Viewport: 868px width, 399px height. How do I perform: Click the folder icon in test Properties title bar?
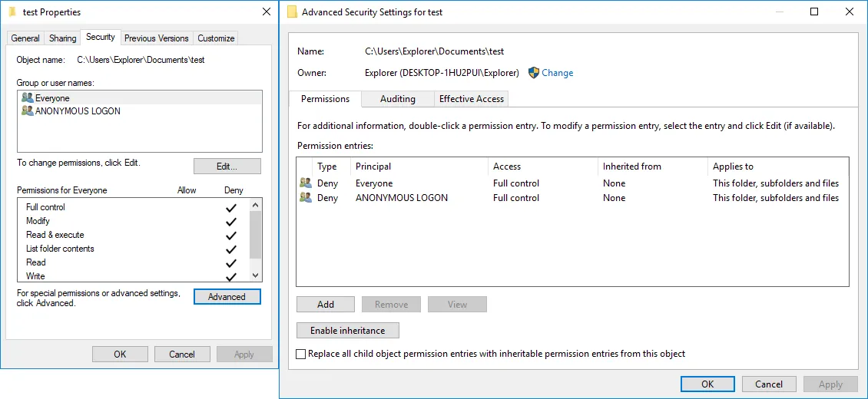[x=12, y=12]
